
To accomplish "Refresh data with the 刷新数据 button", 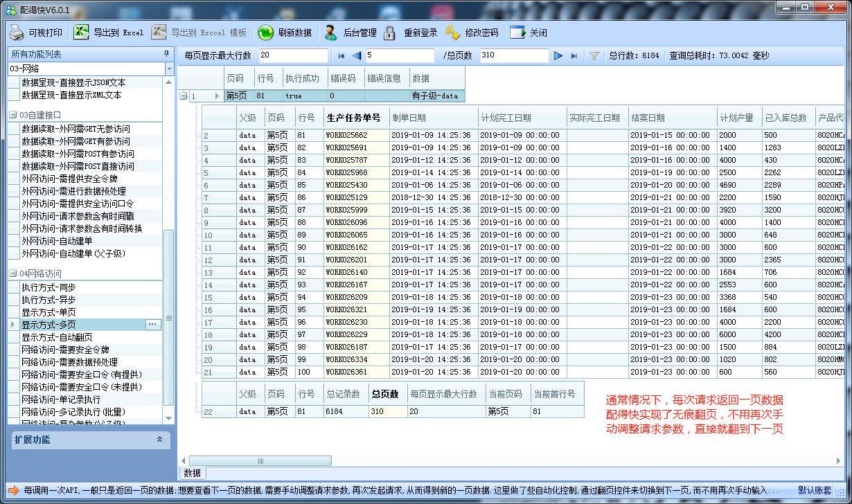I will tap(285, 33).
